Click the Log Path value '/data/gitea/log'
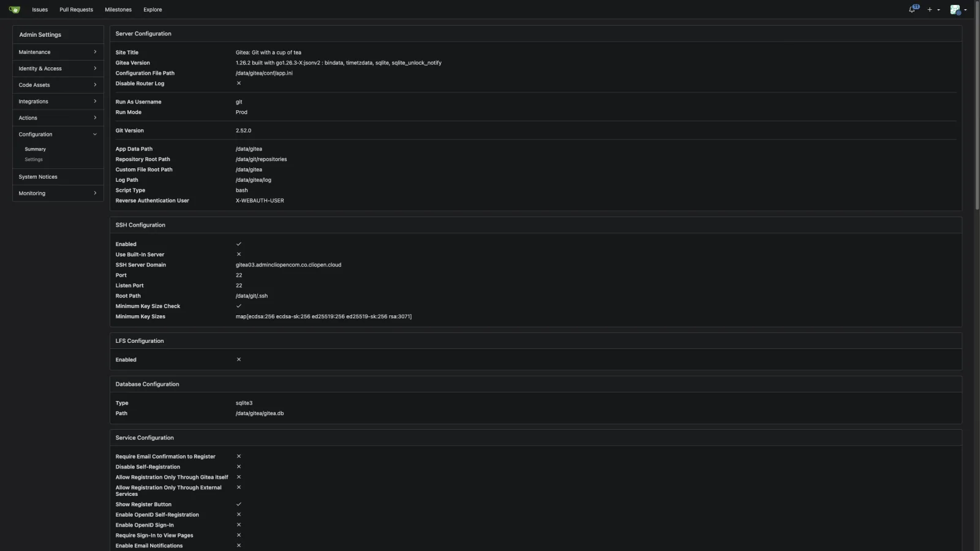This screenshot has width=980, height=551. [254, 181]
